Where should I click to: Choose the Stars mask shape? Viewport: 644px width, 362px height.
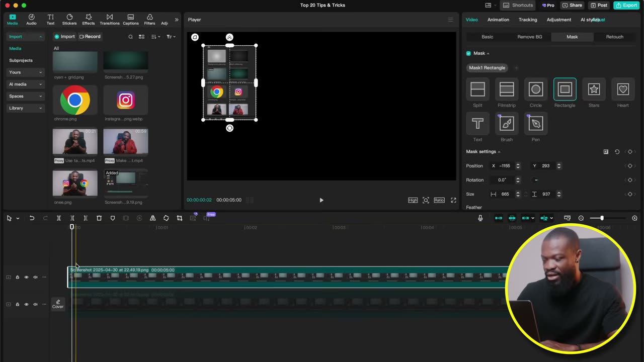(x=594, y=89)
